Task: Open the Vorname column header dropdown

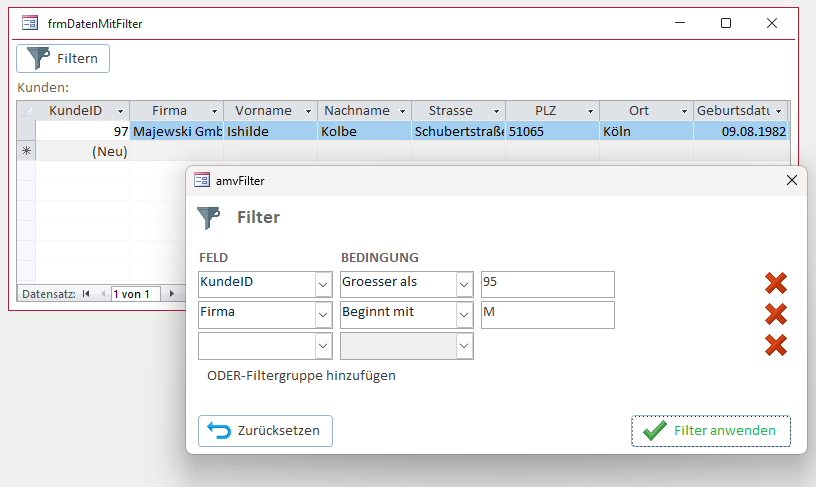Action: click(x=308, y=111)
